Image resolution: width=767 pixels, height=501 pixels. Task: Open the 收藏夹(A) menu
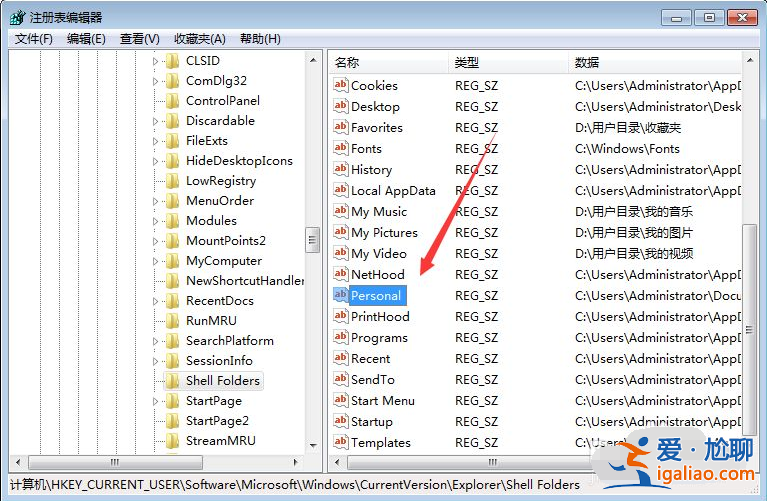(200, 39)
